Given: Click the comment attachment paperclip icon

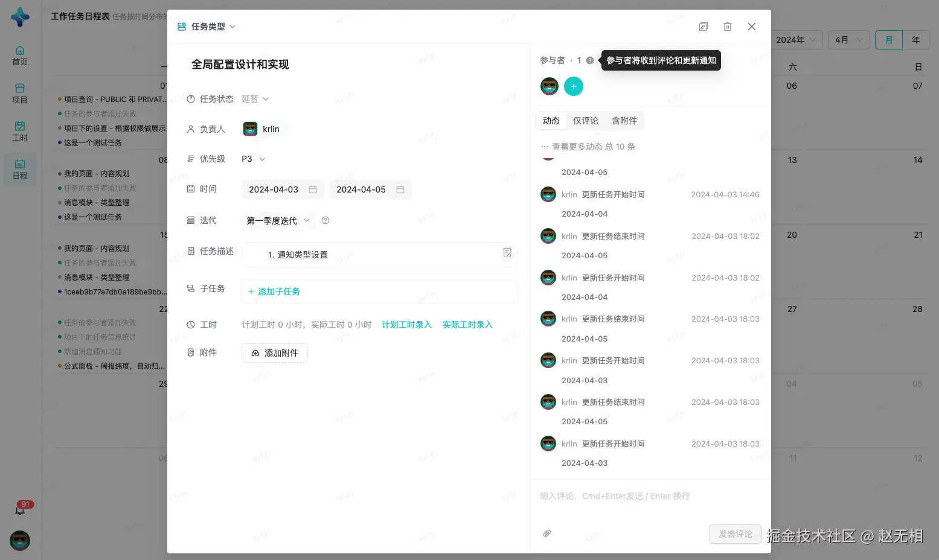Looking at the screenshot, I should tap(547, 533).
